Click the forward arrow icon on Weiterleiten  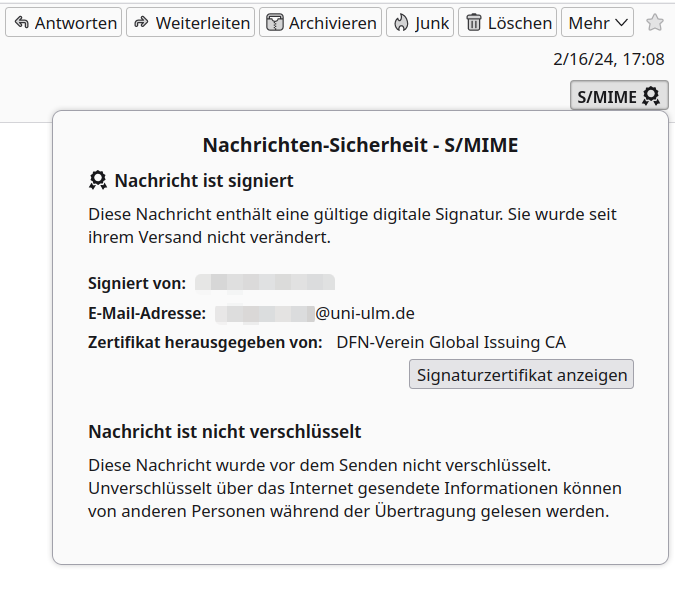[141, 22]
